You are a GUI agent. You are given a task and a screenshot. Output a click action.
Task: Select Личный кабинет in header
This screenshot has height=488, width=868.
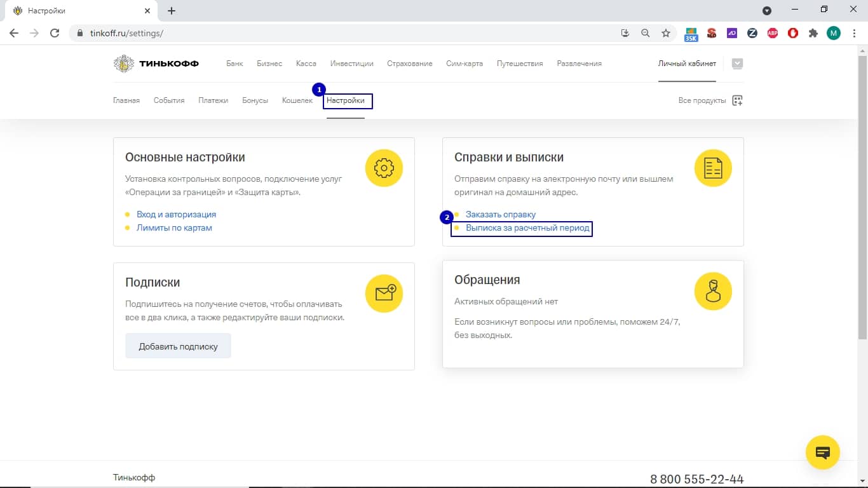687,64
